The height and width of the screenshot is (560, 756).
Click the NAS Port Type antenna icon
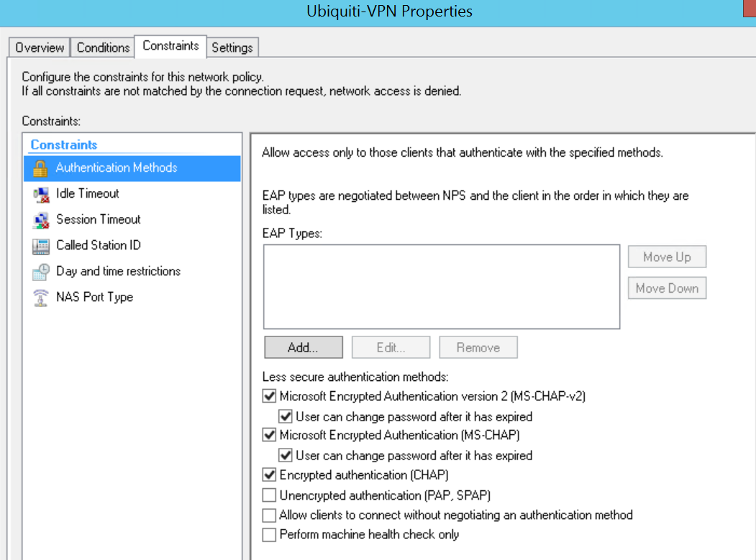(40, 298)
